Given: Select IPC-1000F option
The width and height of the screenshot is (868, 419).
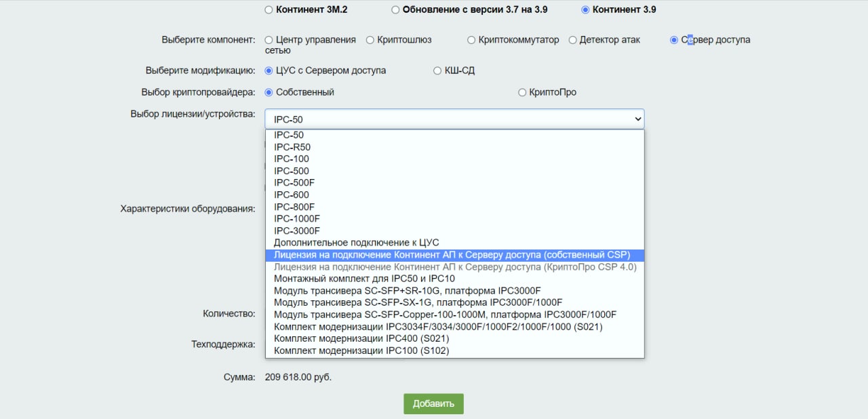Looking at the screenshot, I should click(x=454, y=219).
